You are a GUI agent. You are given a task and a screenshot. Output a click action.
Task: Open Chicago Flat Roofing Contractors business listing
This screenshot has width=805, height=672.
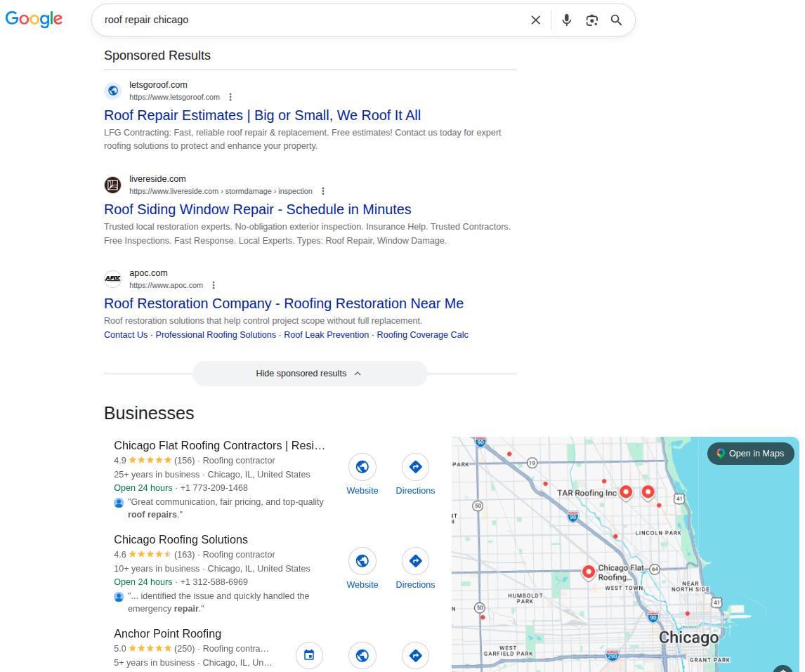click(x=219, y=446)
